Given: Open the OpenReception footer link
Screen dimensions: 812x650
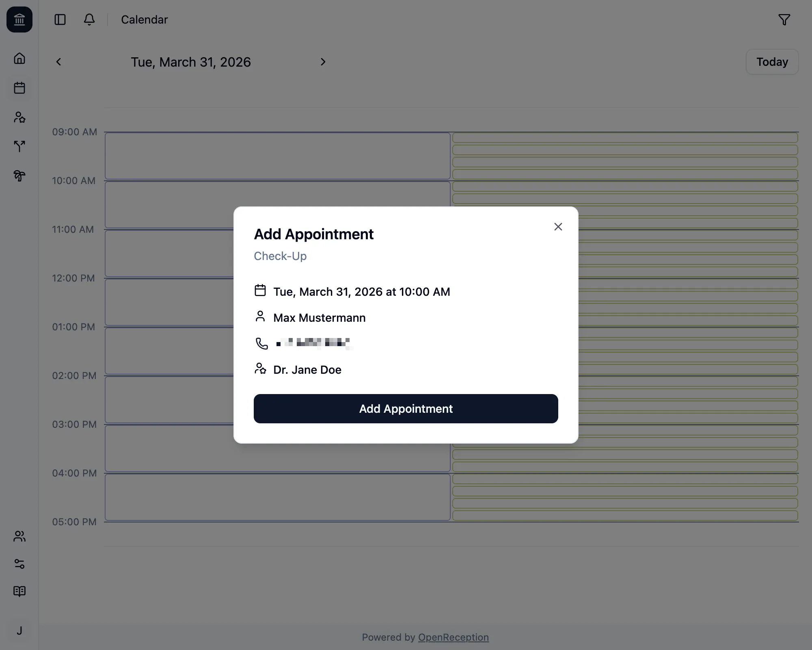Looking at the screenshot, I should click(453, 637).
